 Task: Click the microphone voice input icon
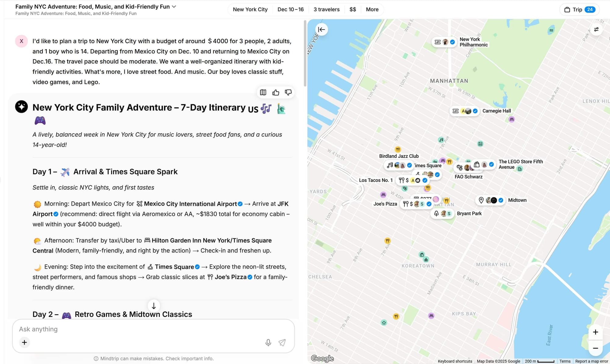pyautogui.click(x=268, y=343)
